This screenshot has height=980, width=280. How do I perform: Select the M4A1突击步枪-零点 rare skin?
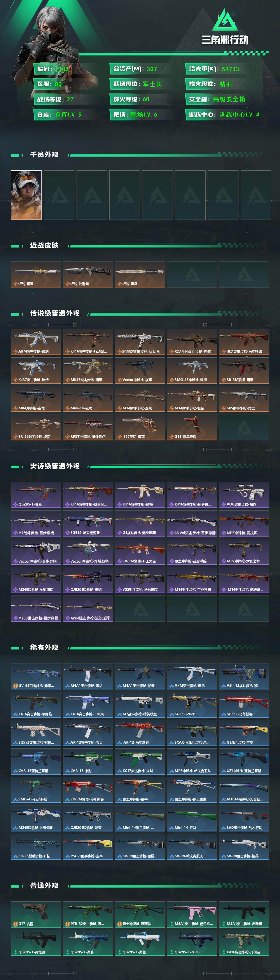(88, 676)
